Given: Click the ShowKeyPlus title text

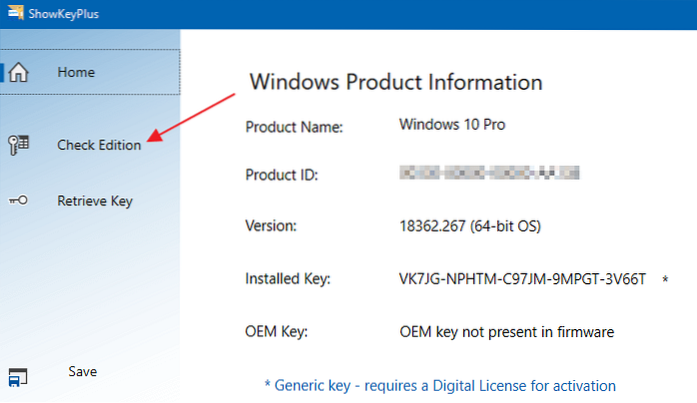Looking at the screenshot, I should pyautogui.click(x=64, y=14).
